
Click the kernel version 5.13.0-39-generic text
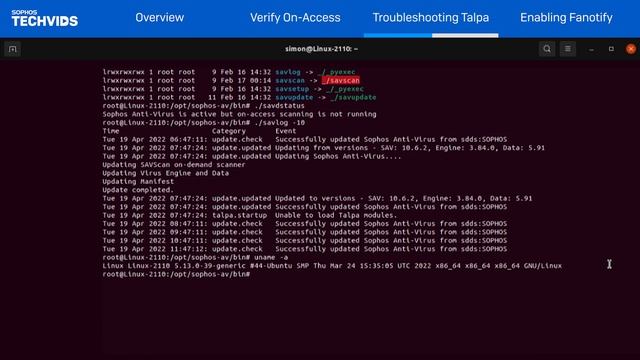pyautogui.click(x=210, y=266)
